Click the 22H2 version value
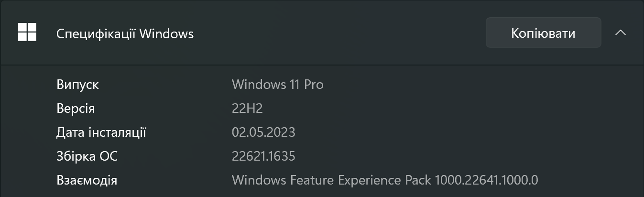The width and height of the screenshot is (644, 197). pyautogui.click(x=247, y=109)
